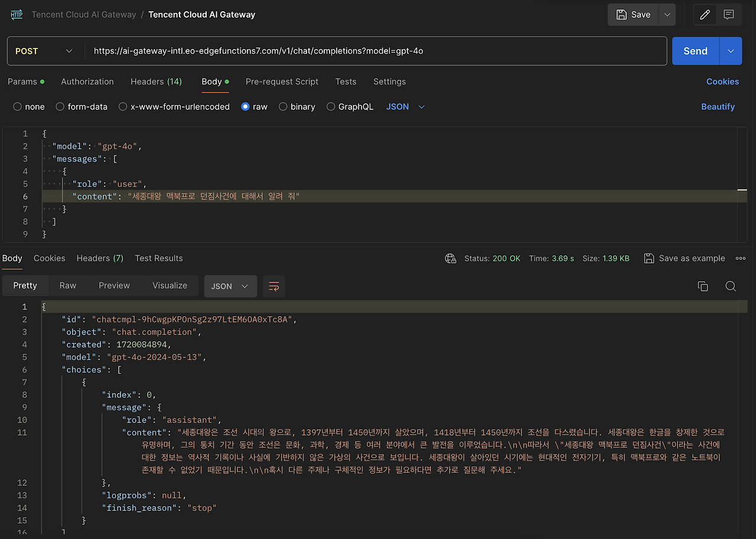Image resolution: width=756 pixels, height=539 pixels.
Task: Select the Raw response view
Action: point(68,286)
